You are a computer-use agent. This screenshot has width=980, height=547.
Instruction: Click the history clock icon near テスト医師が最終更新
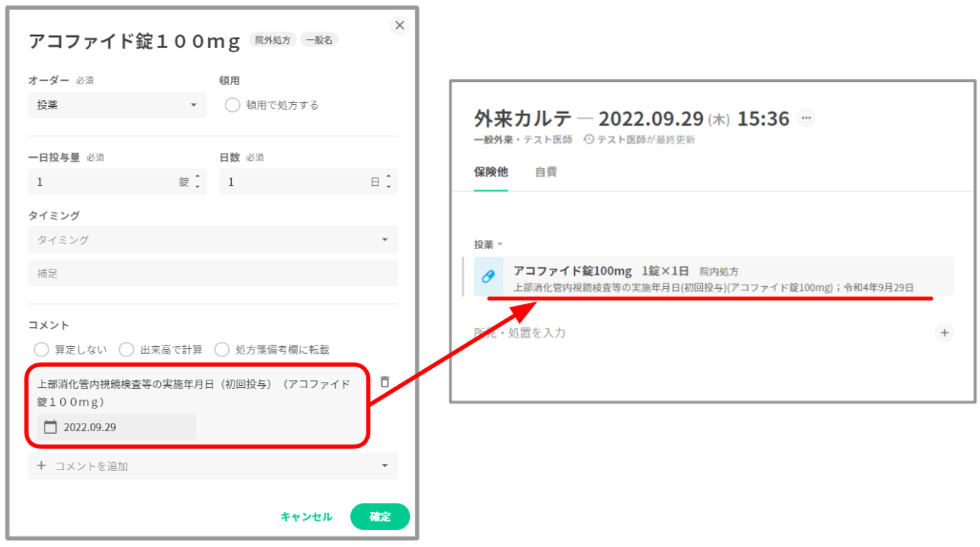pos(589,140)
